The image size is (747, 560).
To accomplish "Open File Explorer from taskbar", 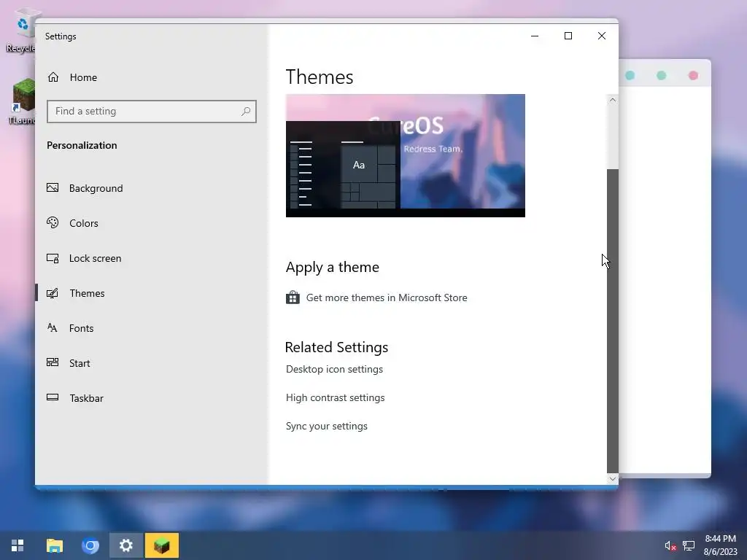I will coord(54,545).
